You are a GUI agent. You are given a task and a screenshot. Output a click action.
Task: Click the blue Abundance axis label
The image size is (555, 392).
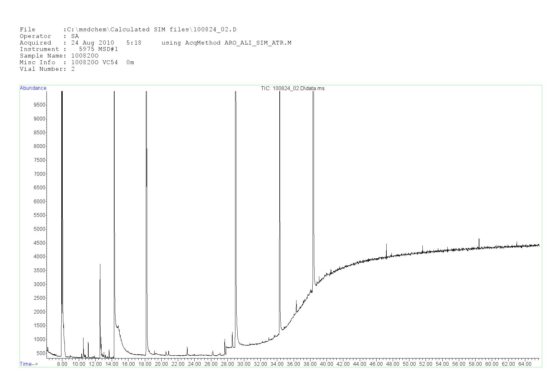pyautogui.click(x=33, y=88)
